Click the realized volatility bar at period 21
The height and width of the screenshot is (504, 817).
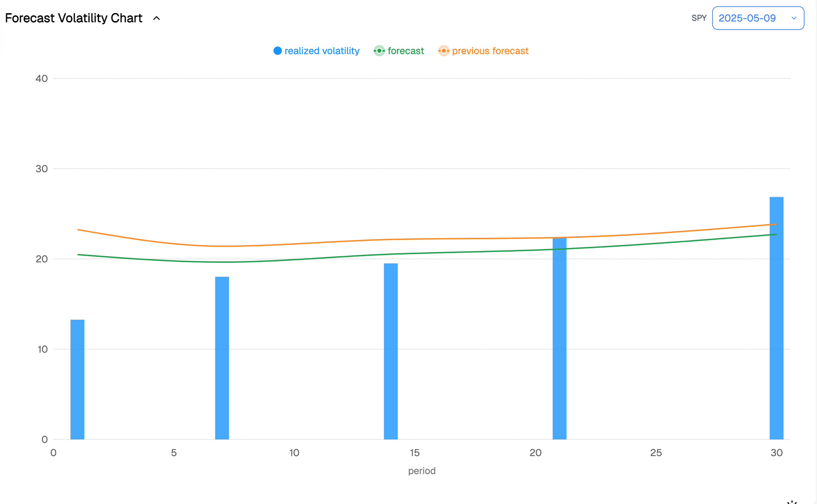[559, 338]
